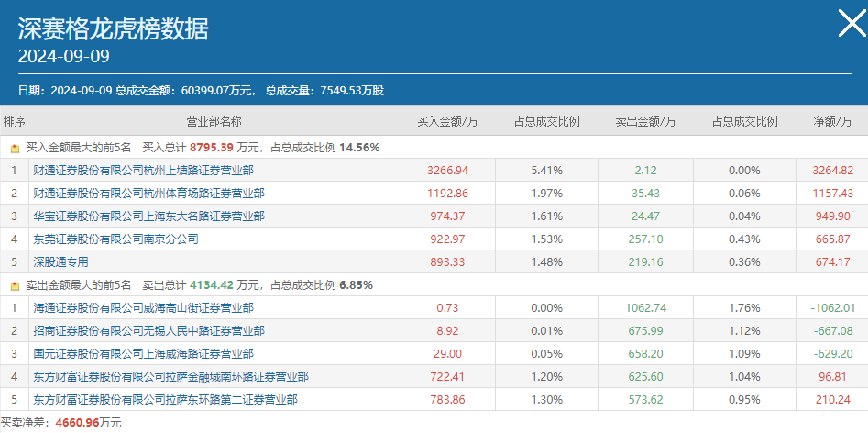Open 东方财富证券拉萨金融城南环路营业部 link
The width and height of the screenshot is (868, 433).
point(171,377)
